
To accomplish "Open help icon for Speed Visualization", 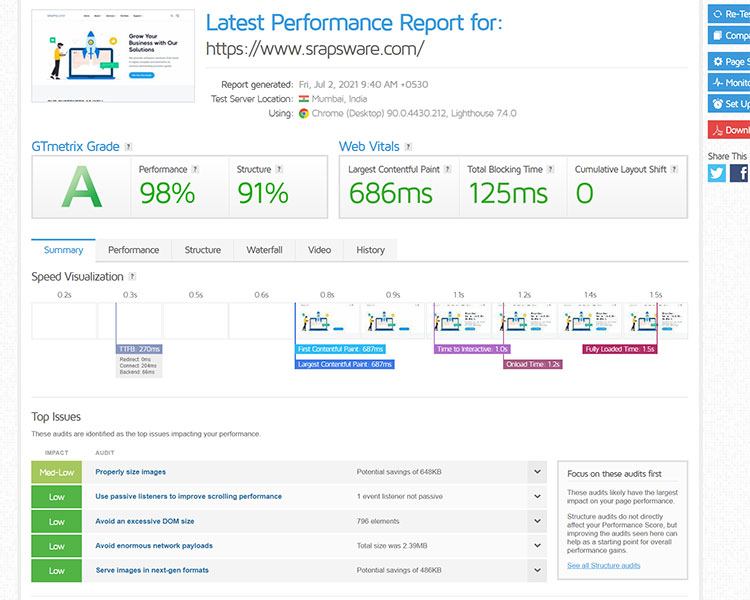I will point(132,277).
